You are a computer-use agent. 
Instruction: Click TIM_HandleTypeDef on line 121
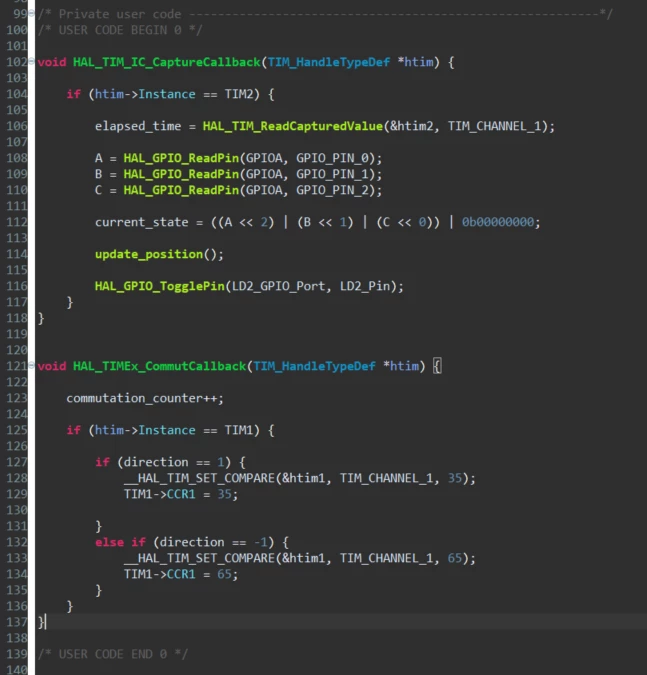(x=314, y=366)
